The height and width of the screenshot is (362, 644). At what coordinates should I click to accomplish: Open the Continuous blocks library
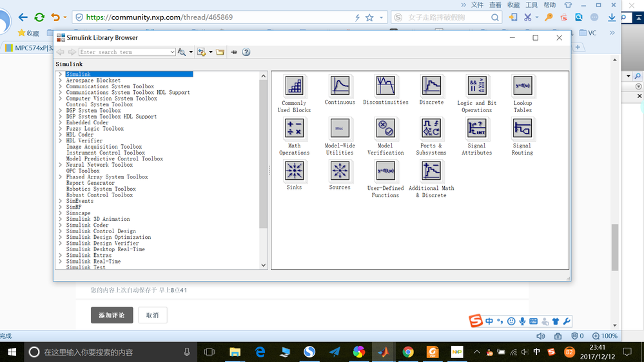point(340,86)
